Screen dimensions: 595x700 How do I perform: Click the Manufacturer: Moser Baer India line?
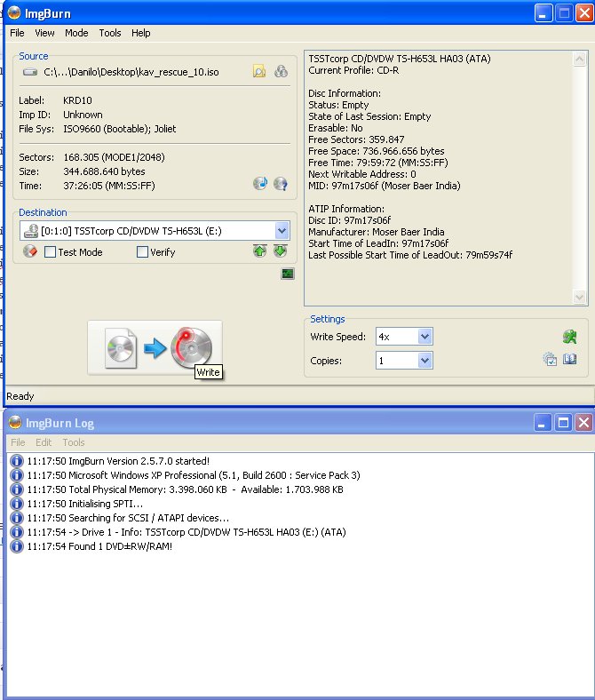377,232
